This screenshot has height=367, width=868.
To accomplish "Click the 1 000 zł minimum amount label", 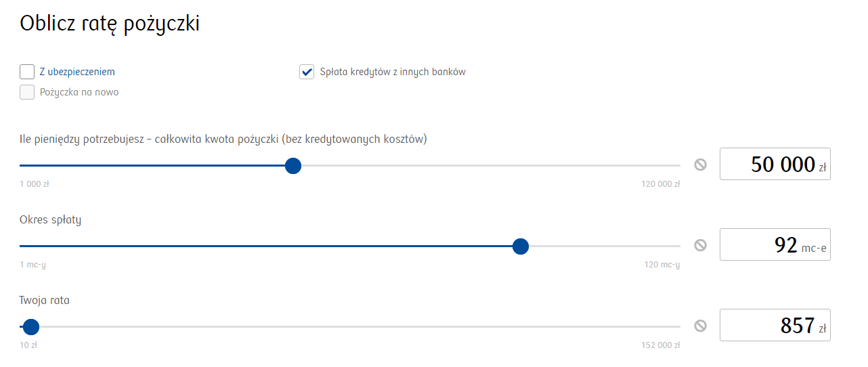I will pyautogui.click(x=35, y=184).
